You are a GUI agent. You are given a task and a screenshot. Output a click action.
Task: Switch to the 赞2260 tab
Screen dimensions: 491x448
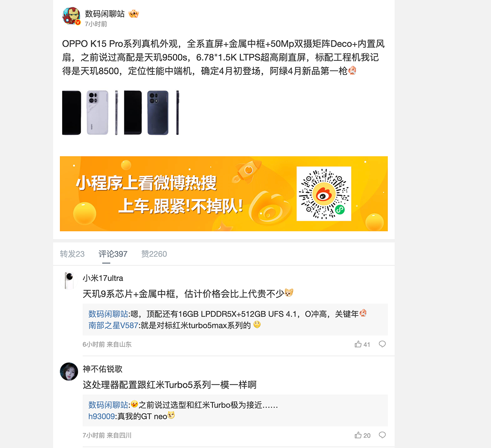pyautogui.click(x=154, y=254)
